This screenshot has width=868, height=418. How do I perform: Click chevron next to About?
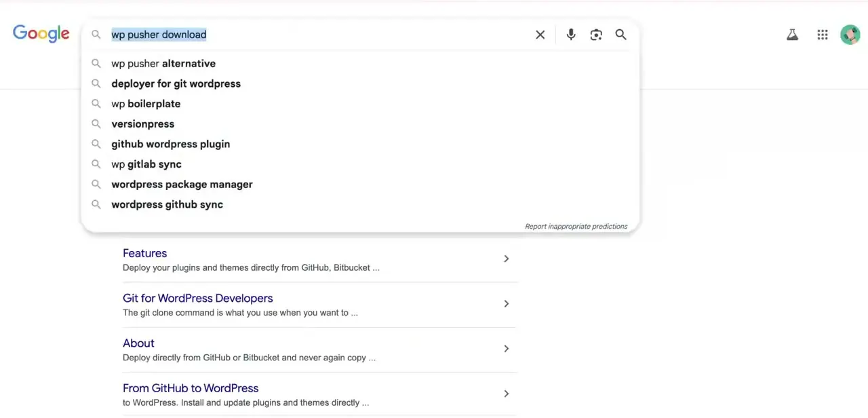click(x=506, y=349)
